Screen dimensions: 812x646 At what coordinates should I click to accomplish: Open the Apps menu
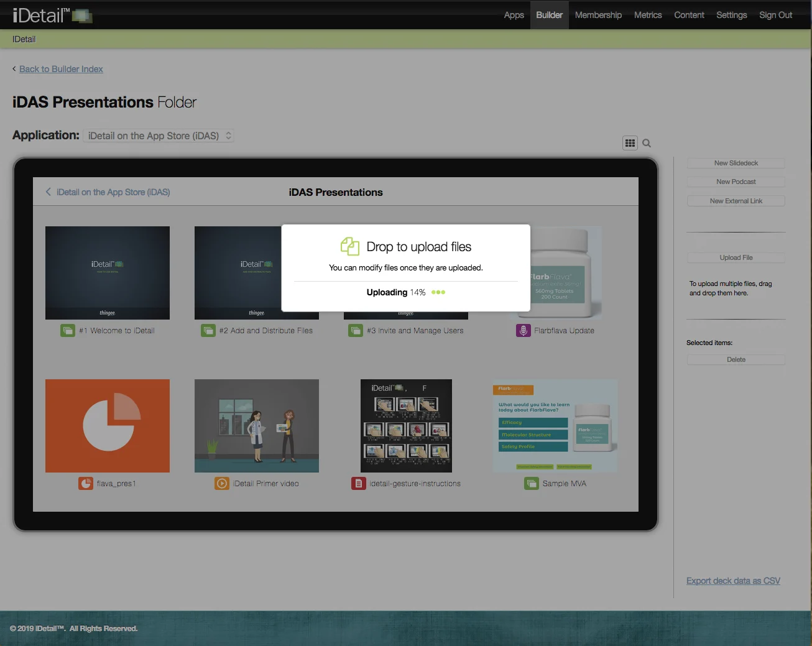[514, 15]
